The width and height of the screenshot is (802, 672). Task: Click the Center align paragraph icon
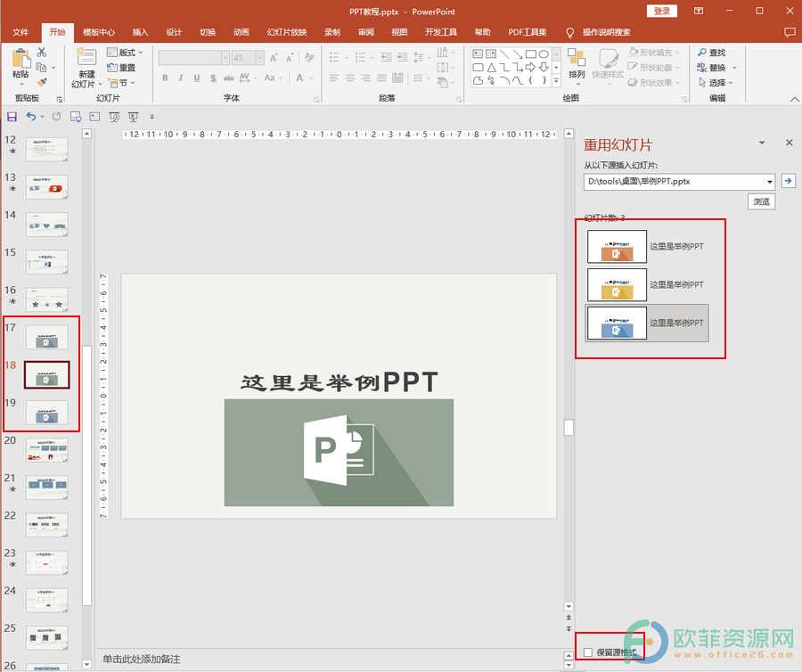click(x=350, y=78)
